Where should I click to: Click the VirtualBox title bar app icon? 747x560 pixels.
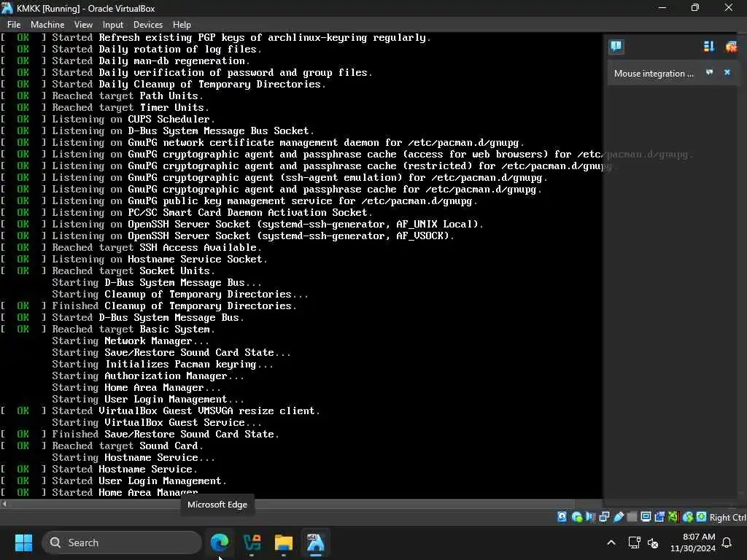7,8
